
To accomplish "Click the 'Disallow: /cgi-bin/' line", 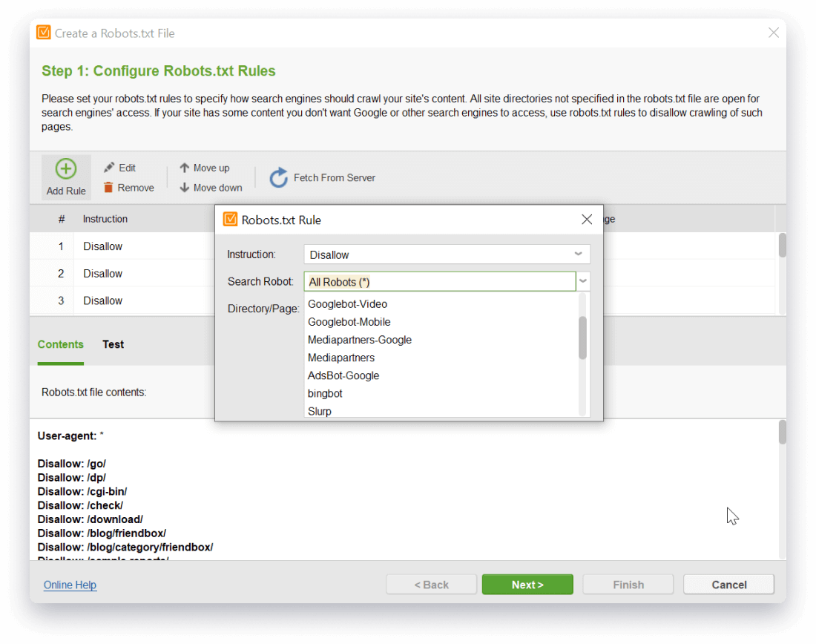I will pos(82,491).
